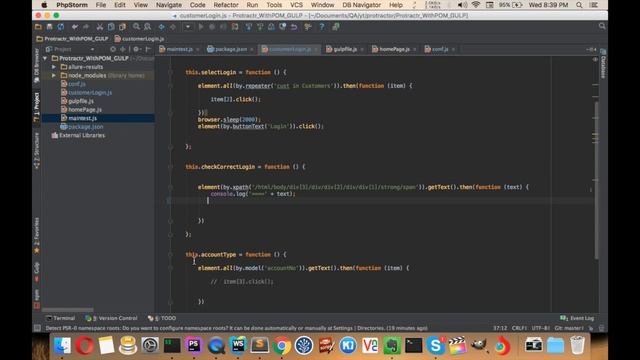Click the UTF-8 encoding status entry
640x360 pixels.
click(x=541, y=328)
